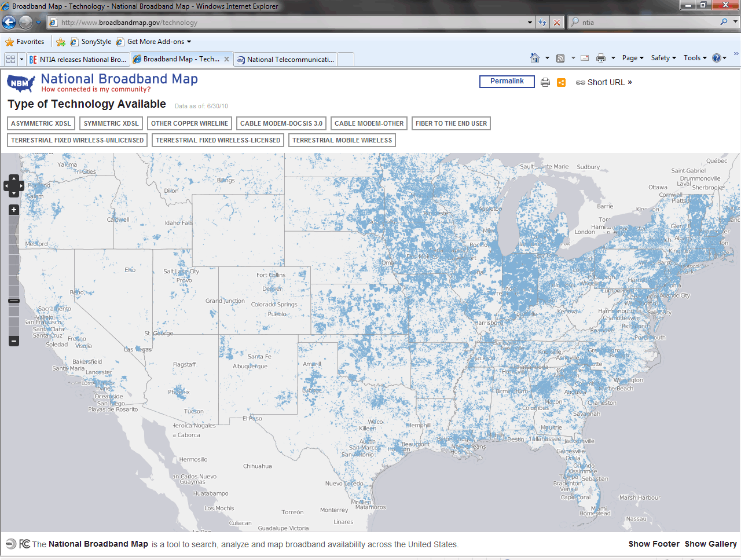741x560 pixels.
Task: Click Show Footer
Action: pyautogui.click(x=654, y=544)
